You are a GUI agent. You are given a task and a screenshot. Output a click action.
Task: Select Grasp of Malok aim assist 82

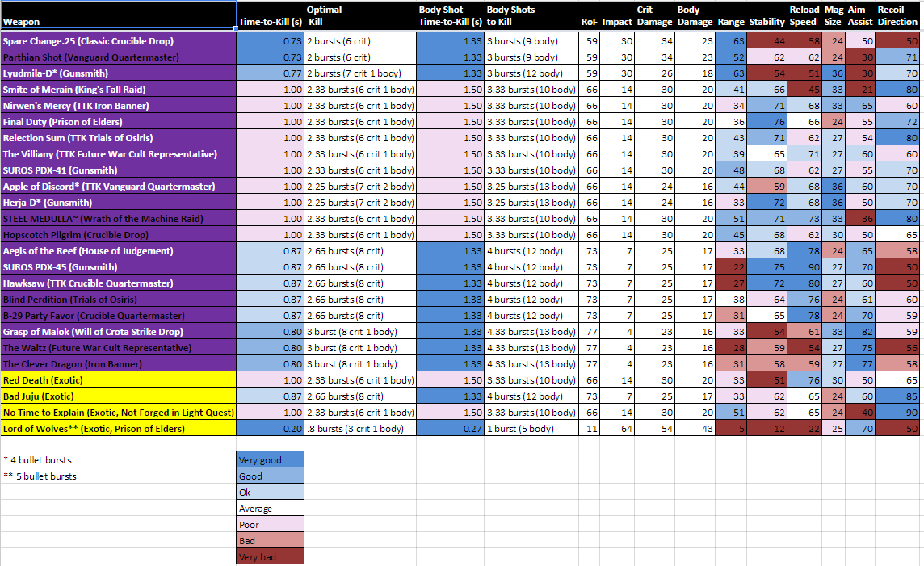[860, 332]
